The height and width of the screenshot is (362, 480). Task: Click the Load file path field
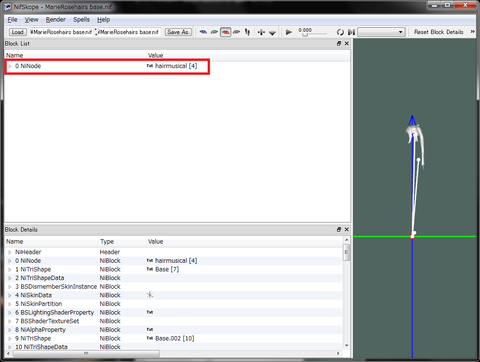(x=61, y=32)
